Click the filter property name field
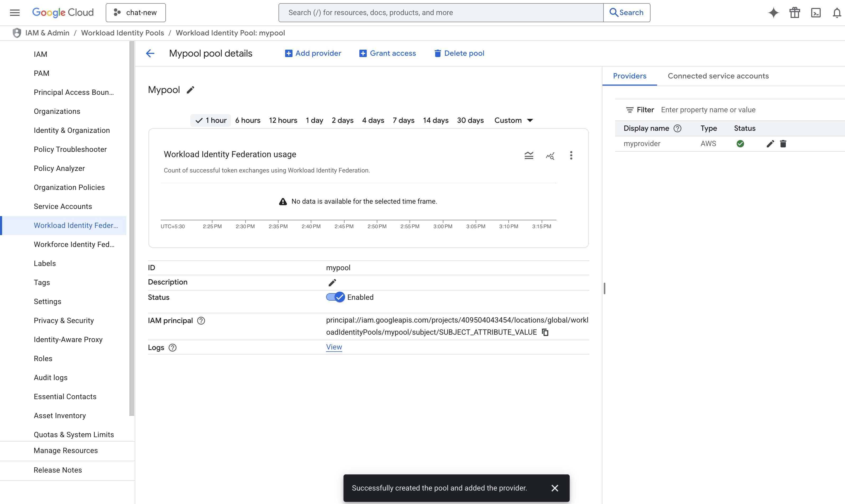This screenshot has height=504, width=845. 708,110
